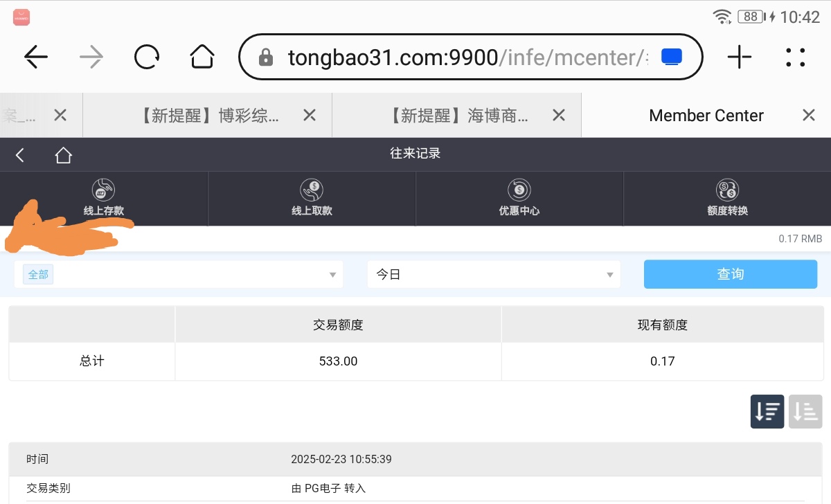Open 优惠中心 promotions center

[x=519, y=199]
